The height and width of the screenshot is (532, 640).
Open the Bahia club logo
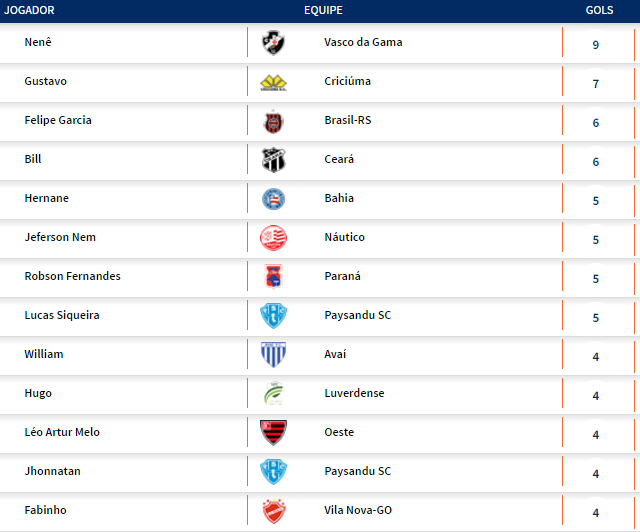click(x=273, y=199)
